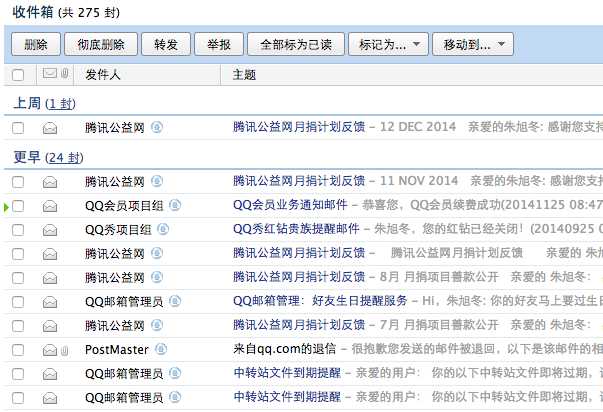Image resolution: width=603 pixels, height=412 pixels.
Task: Open email 腾讯公益网月捐计划反馈 – 12 DEC 2014
Action: [x=299, y=127]
